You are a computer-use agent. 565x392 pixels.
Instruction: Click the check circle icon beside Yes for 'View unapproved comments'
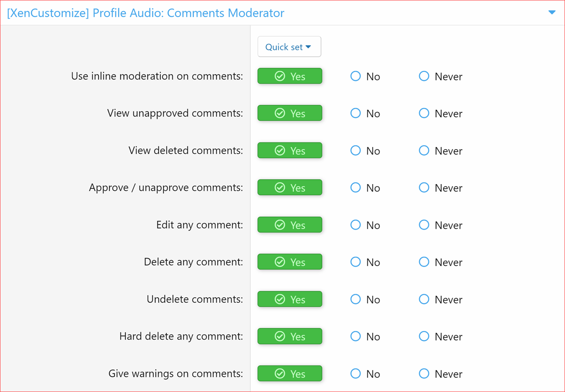pos(280,113)
